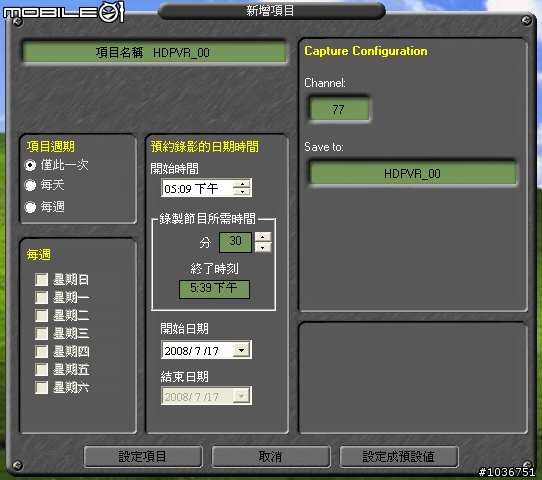Click the Channel: label
The height and width of the screenshot is (480, 542).
pyautogui.click(x=325, y=83)
